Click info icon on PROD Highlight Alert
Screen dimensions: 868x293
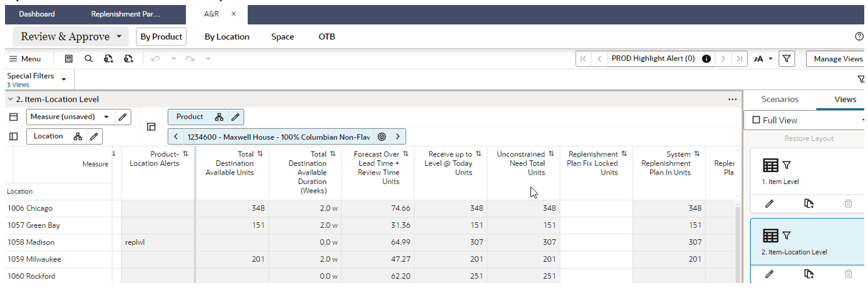point(706,58)
